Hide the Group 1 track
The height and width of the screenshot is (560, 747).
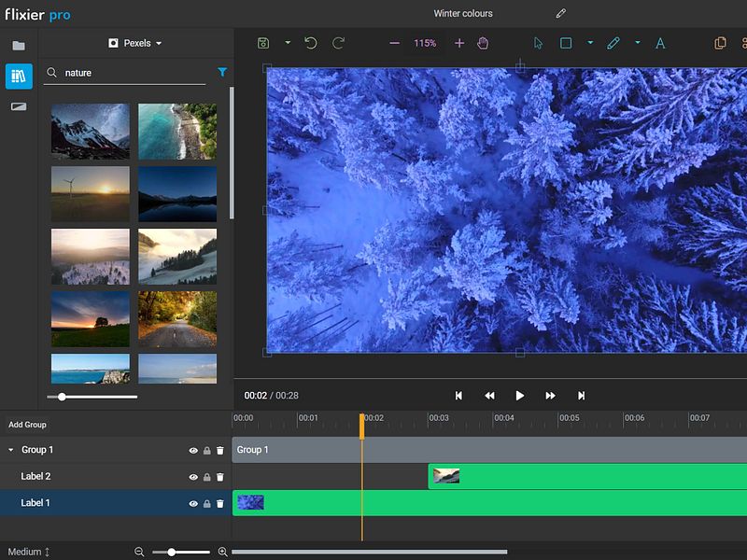193,451
